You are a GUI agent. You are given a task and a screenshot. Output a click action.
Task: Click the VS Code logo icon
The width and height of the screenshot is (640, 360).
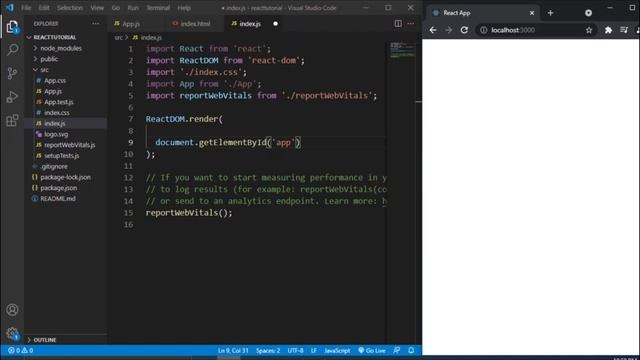(x=10, y=7)
